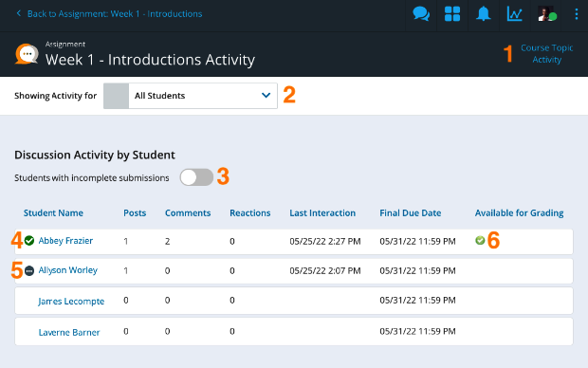Click Abbey Frazier's comments count '2'
588x368 pixels.
click(x=167, y=241)
